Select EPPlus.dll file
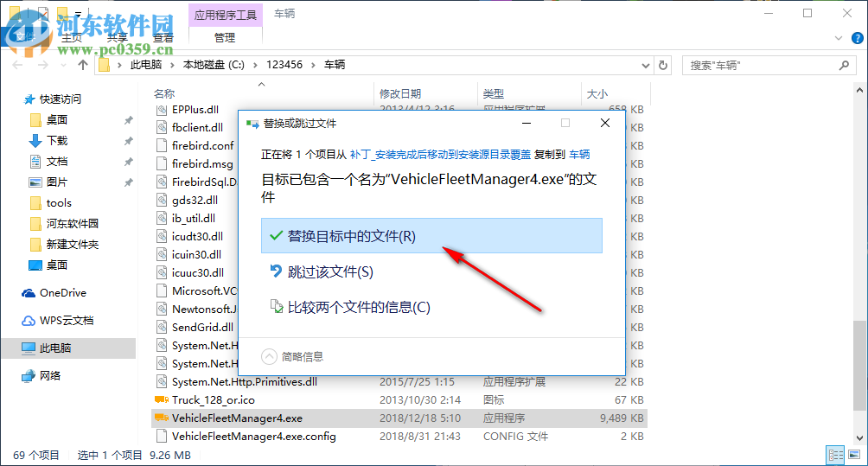The image size is (868, 466). tap(195, 109)
